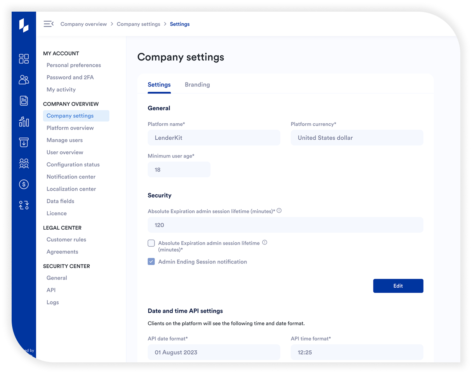The image size is (472, 374).
Task: Select the Settings tab
Action: (x=159, y=85)
